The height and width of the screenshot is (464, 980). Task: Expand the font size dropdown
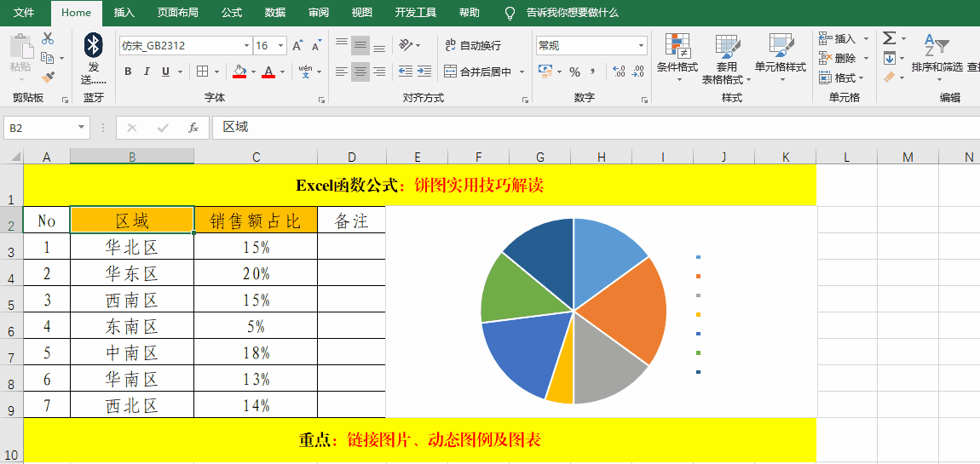coord(281,46)
